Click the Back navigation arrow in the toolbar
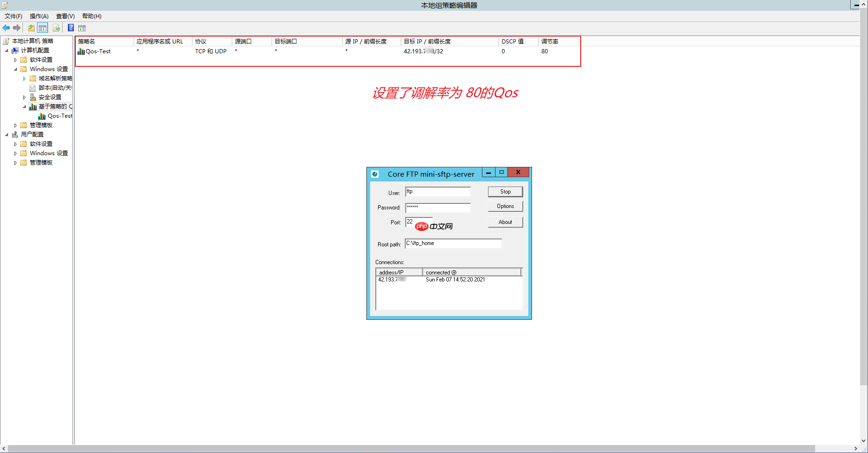Image resolution: width=868 pixels, height=453 pixels. tap(6, 28)
